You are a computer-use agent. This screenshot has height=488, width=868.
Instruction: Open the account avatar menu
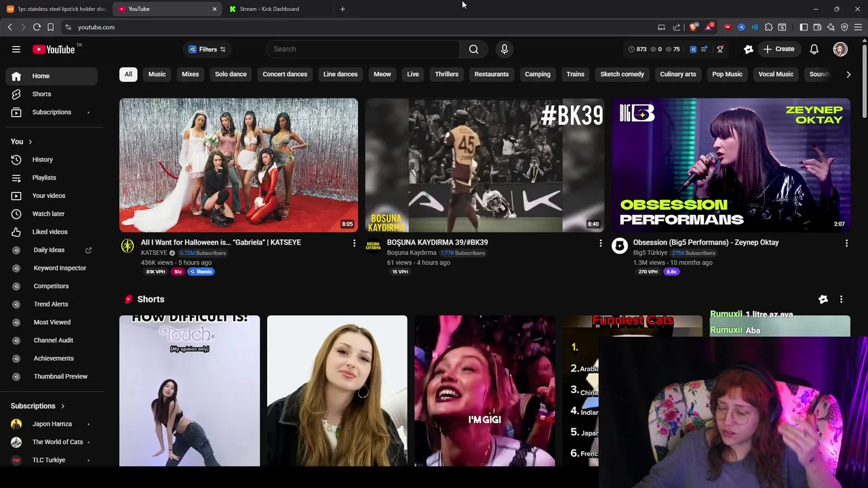pyautogui.click(x=840, y=49)
